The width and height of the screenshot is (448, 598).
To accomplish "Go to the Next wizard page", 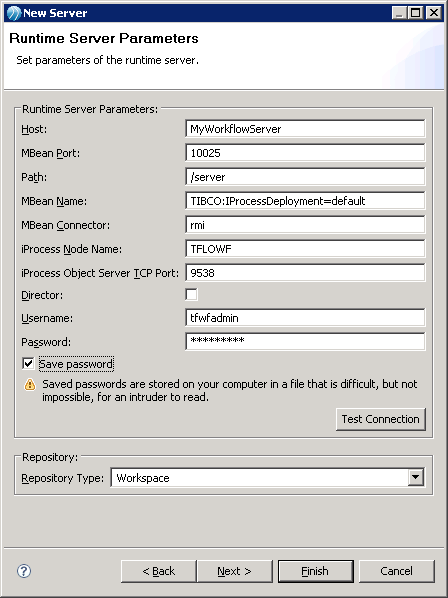I will [234, 571].
